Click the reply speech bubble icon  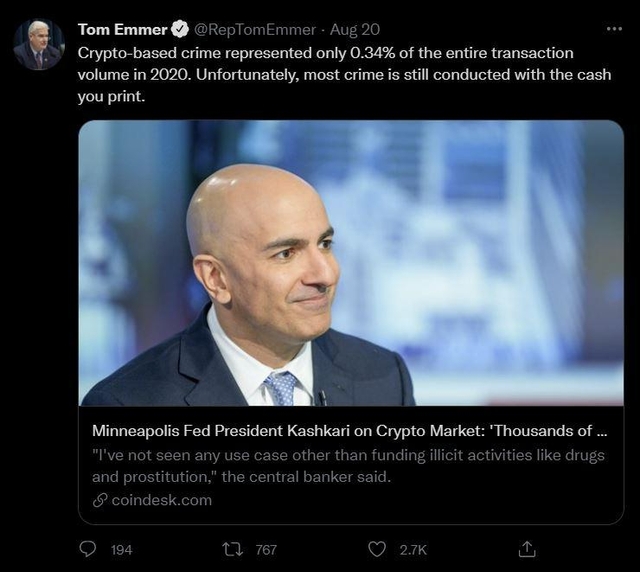(88, 549)
